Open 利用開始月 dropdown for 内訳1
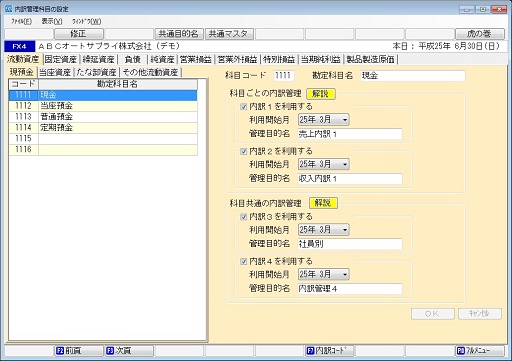This screenshot has width=512, height=361. pos(323,119)
